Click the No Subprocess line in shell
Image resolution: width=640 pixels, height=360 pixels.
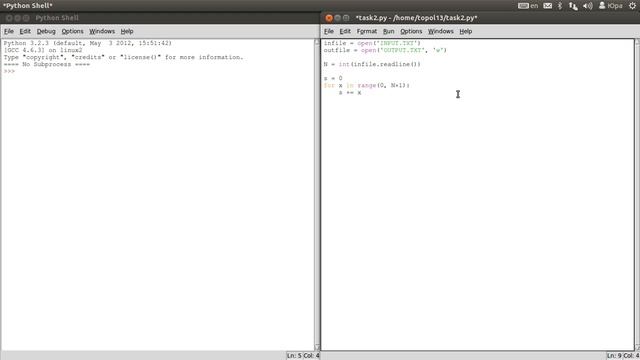[x=47, y=64]
